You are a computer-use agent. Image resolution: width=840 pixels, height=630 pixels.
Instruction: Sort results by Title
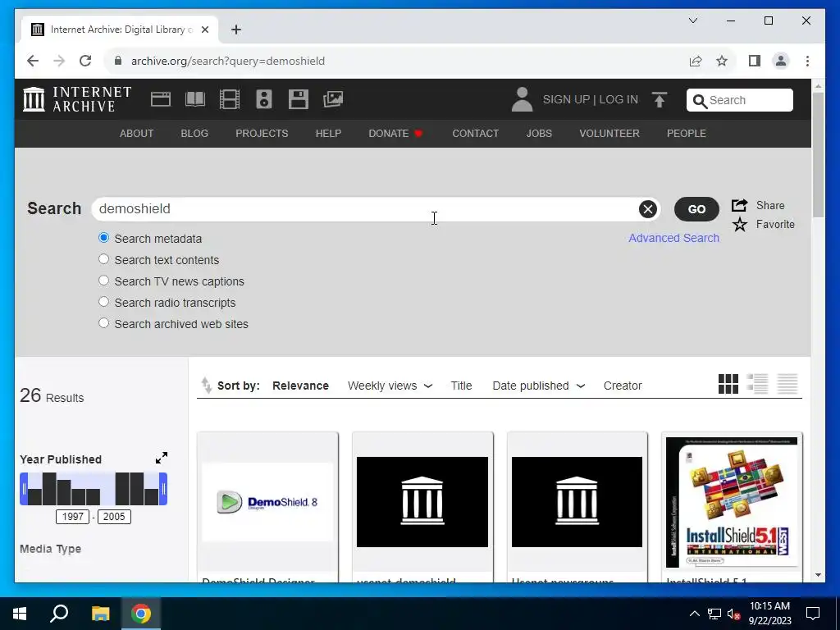461,386
